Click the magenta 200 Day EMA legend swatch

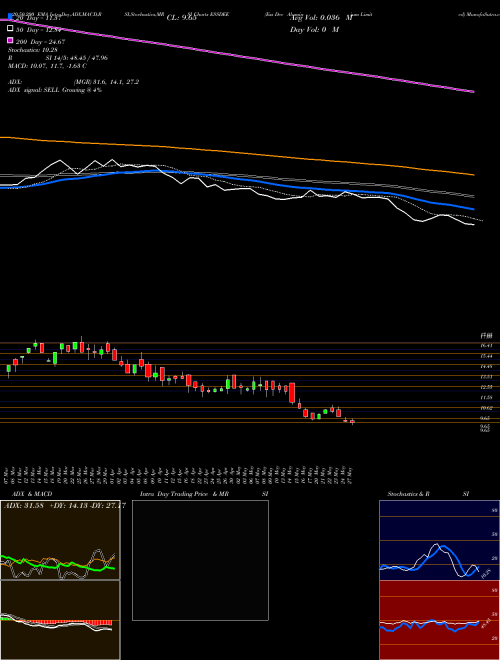(x=11, y=41)
